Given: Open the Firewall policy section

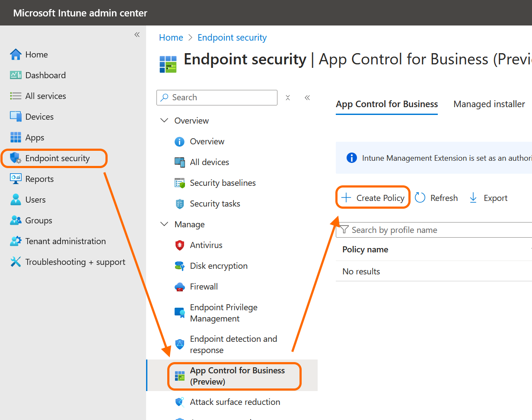Looking at the screenshot, I should click(204, 286).
